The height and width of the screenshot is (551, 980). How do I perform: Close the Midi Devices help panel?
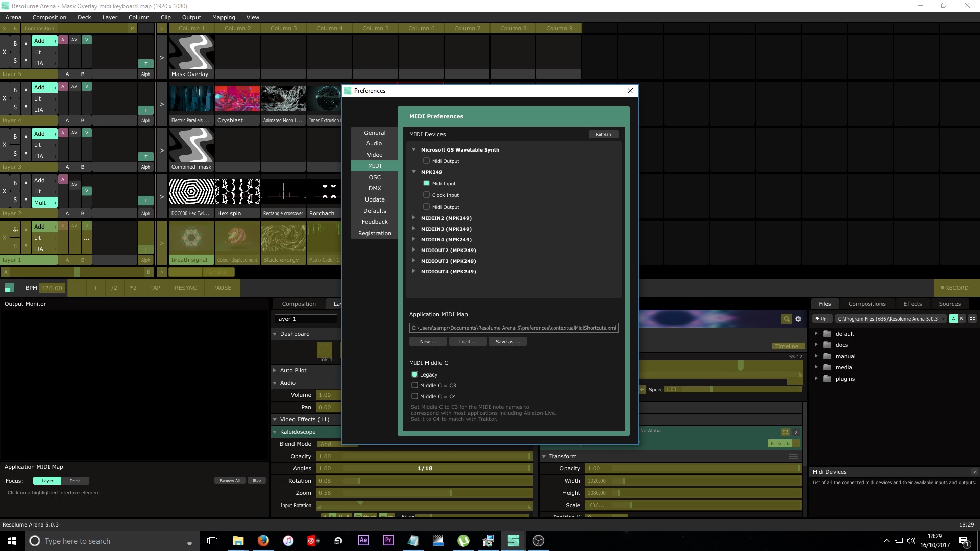(974, 472)
